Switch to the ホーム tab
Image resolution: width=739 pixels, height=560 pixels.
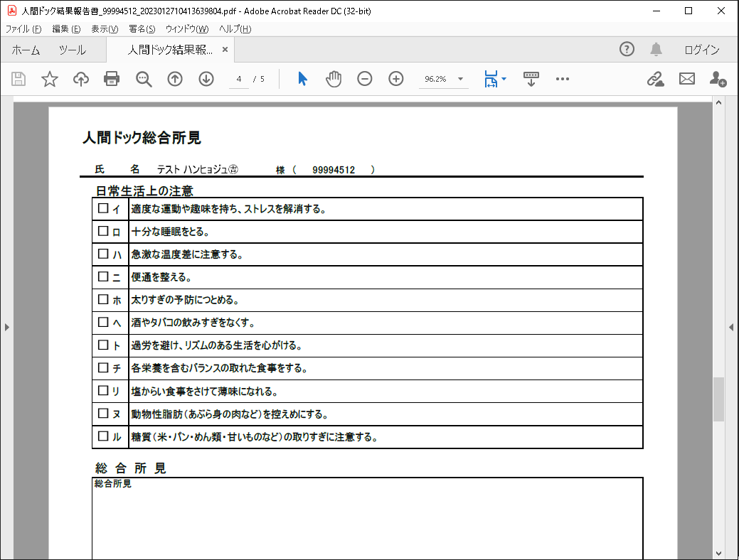26,50
